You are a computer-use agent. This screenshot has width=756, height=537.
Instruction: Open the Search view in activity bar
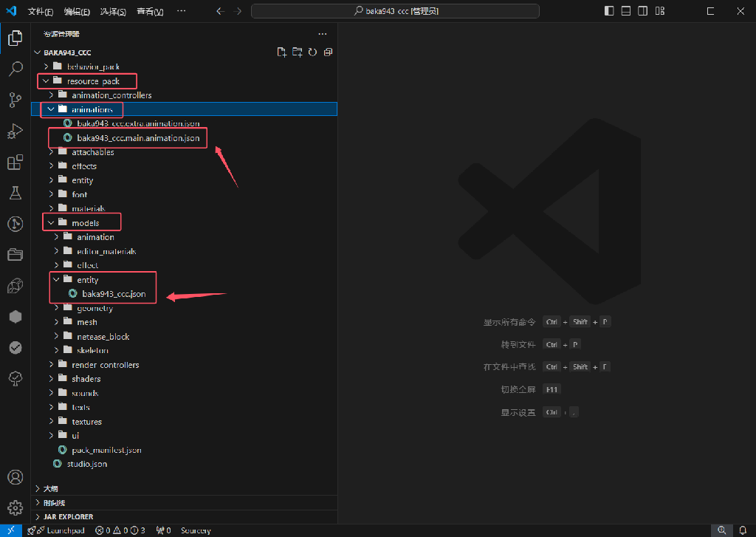(15, 69)
